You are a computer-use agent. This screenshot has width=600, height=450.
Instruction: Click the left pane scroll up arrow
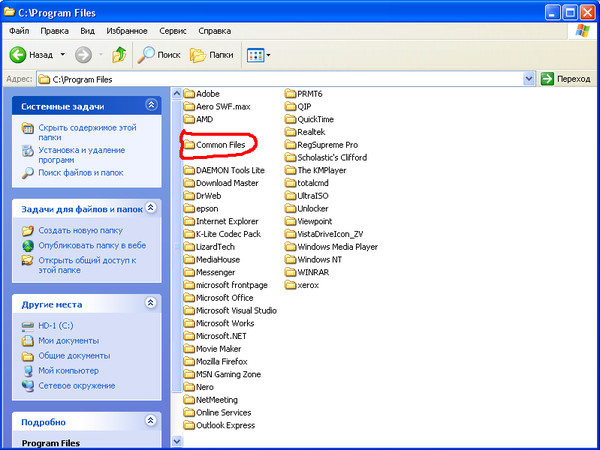(176, 93)
